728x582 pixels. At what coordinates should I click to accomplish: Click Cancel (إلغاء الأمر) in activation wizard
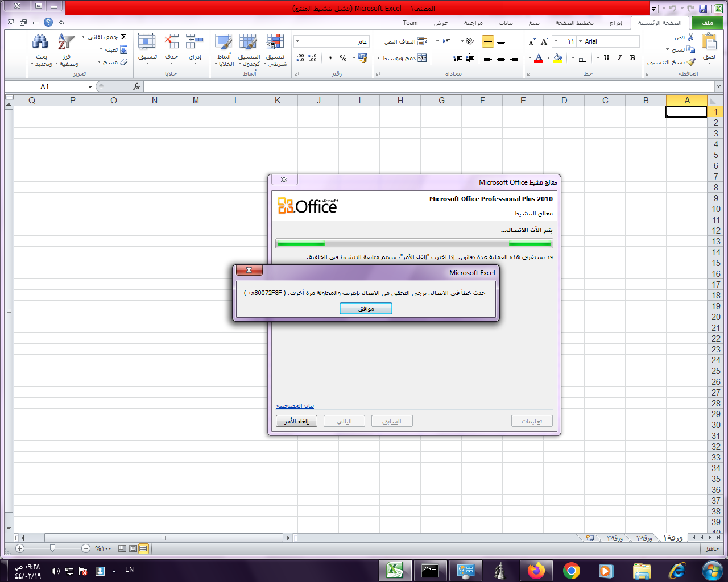[296, 421]
